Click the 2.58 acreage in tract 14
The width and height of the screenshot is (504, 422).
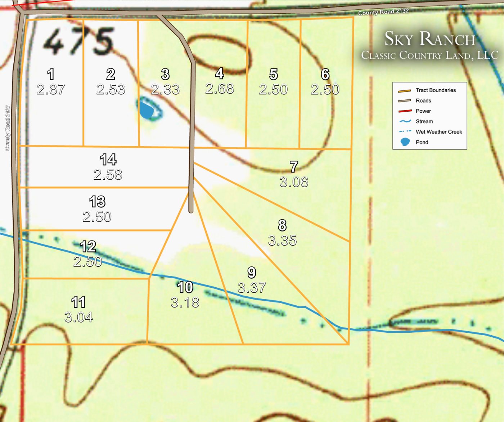point(108,175)
